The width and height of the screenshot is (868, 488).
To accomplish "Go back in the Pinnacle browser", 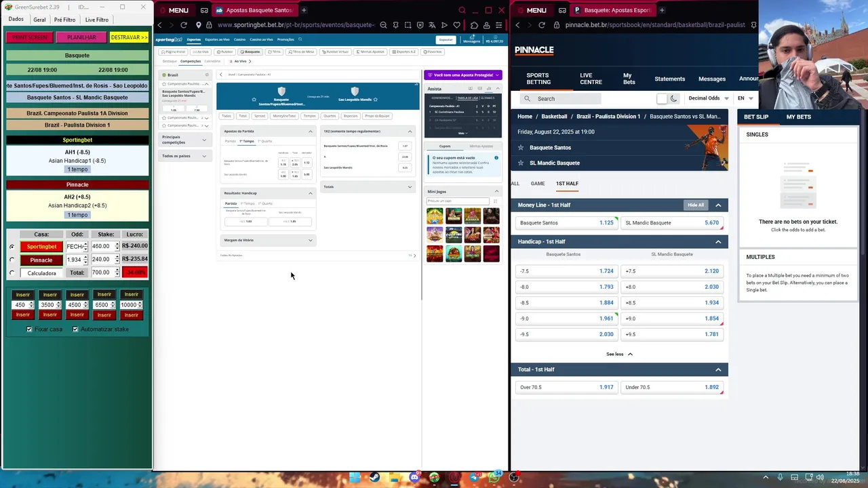I will coord(518,25).
